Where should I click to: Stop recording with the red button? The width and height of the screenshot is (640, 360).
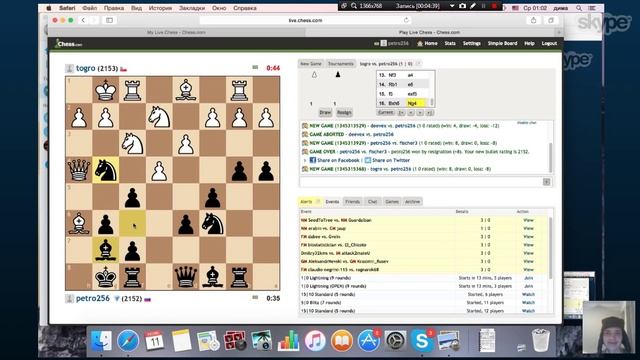[494, 6]
